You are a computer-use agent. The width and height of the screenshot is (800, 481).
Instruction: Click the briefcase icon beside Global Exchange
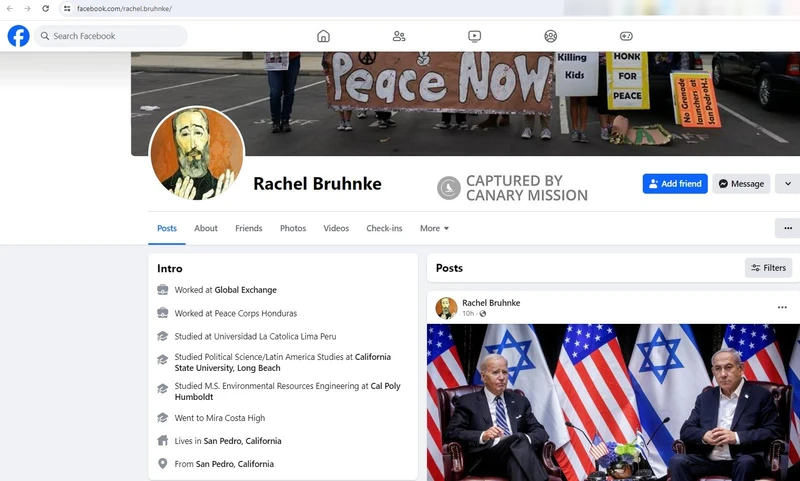pyautogui.click(x=163, y=290)
